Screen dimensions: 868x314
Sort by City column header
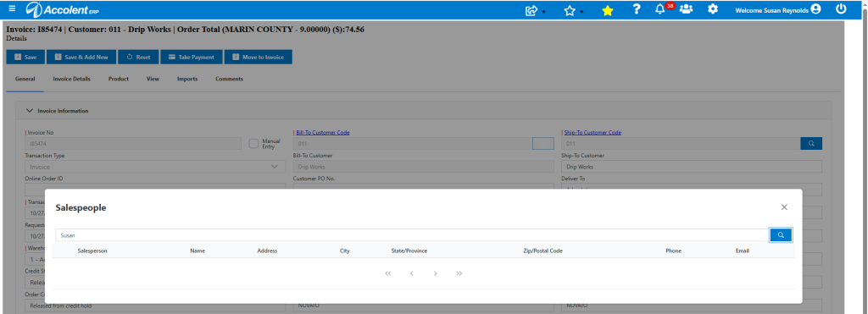pyautogui.click(x=345, y=251)
